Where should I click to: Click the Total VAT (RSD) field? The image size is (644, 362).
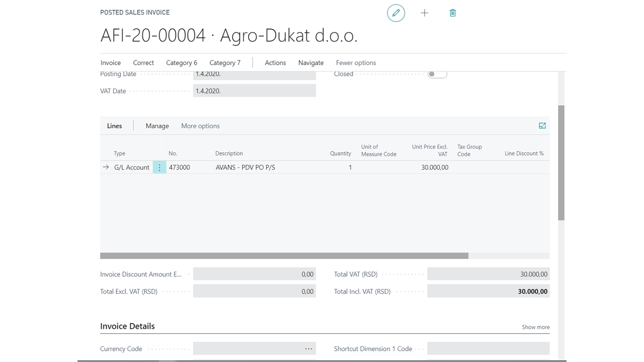coord(489,275)
